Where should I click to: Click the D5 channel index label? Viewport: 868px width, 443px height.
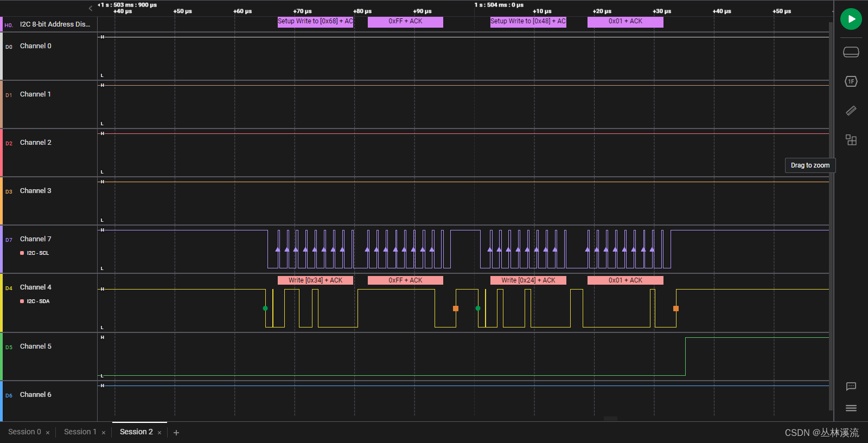(x=9, y=348)
